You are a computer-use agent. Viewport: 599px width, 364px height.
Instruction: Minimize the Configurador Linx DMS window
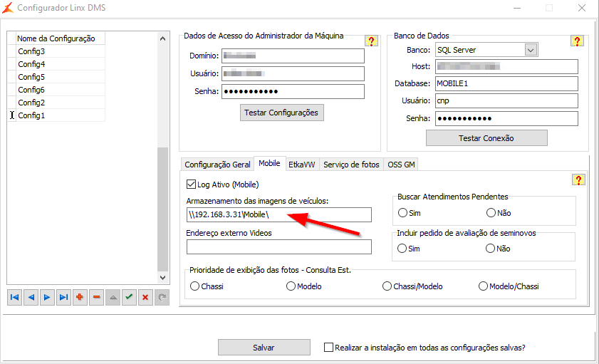coord(517,8)
